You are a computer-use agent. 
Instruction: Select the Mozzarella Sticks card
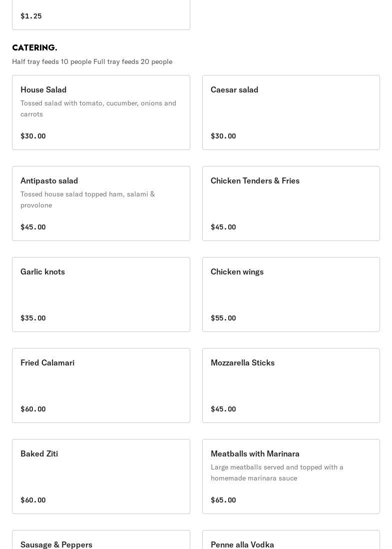pyautogui.click(x=291, y=385)
